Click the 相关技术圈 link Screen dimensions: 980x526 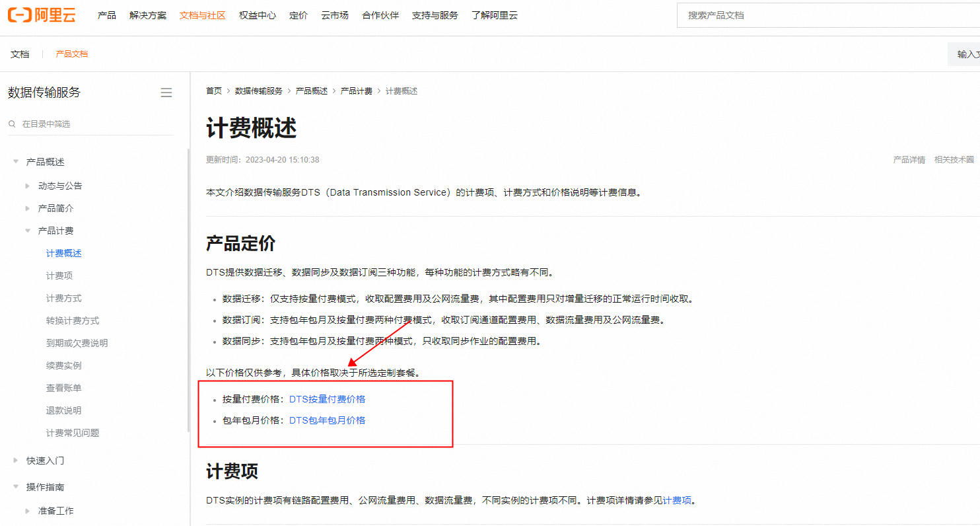coord(954,160)
